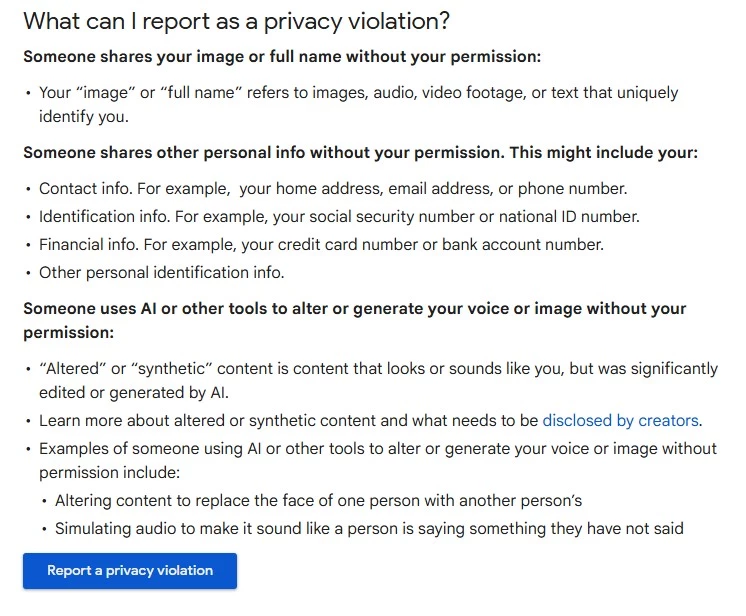
Task: Click the 'Examples of someone using AI' bullet
Action: (378, 460)
